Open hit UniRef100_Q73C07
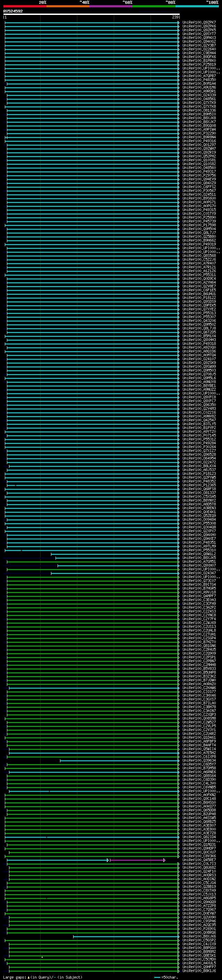This screenshot has width=222, height=980. [199, 581]
